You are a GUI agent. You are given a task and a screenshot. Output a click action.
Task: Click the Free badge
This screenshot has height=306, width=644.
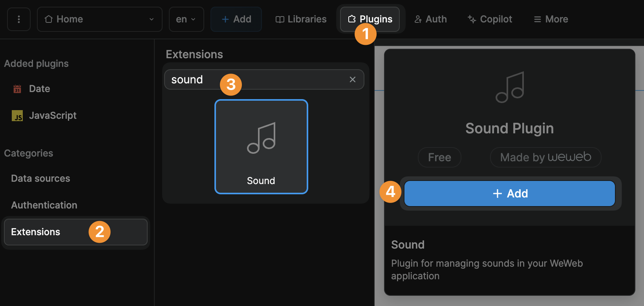(x=439, y=157)
